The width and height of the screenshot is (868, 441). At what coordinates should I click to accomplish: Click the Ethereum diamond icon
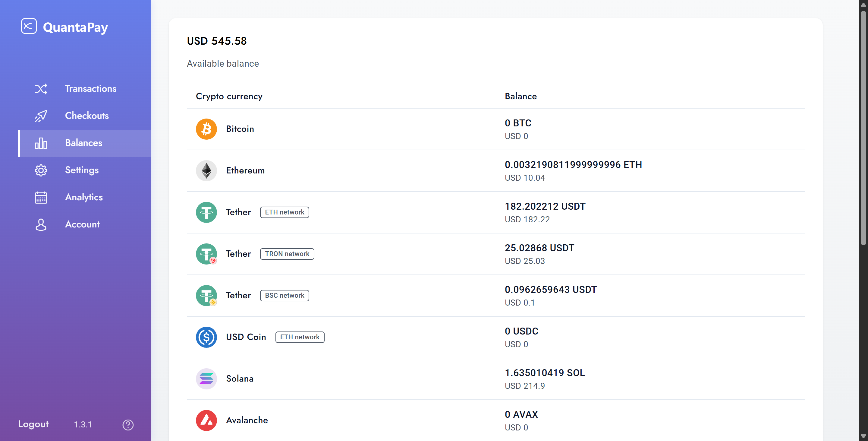click(206, 171)
